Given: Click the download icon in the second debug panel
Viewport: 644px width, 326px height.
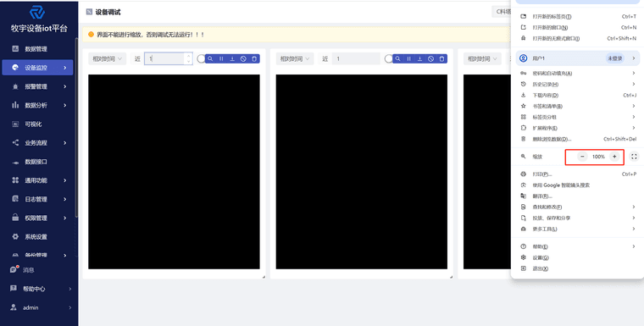Looking at the screenshot, I should click(419, 59).
